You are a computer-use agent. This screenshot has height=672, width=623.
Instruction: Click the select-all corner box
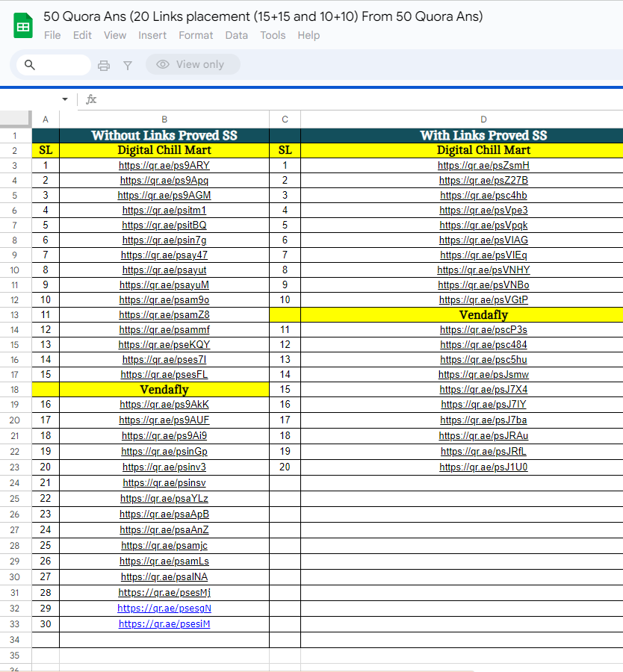point(16,119)
